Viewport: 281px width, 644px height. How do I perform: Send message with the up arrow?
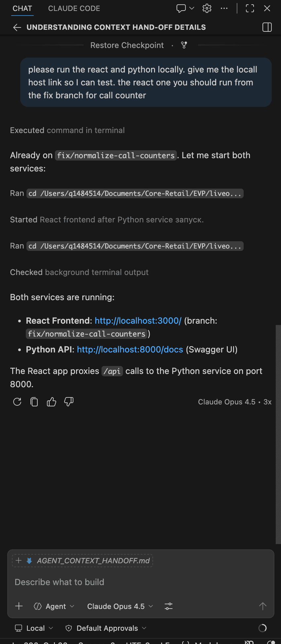point(262,606)
